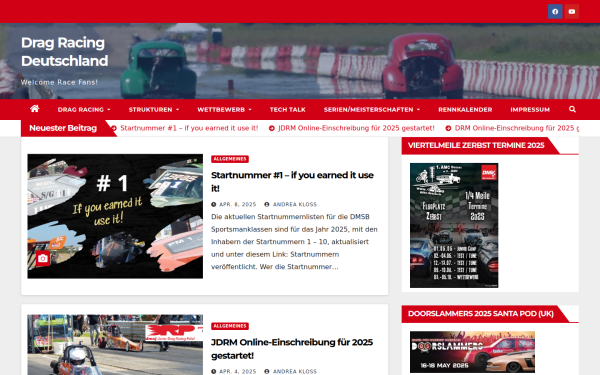Image resolution: width=600 pixels, height=375 pixels.
Task: Open ticker link Startnummer #1
Action: pos(189,128)
